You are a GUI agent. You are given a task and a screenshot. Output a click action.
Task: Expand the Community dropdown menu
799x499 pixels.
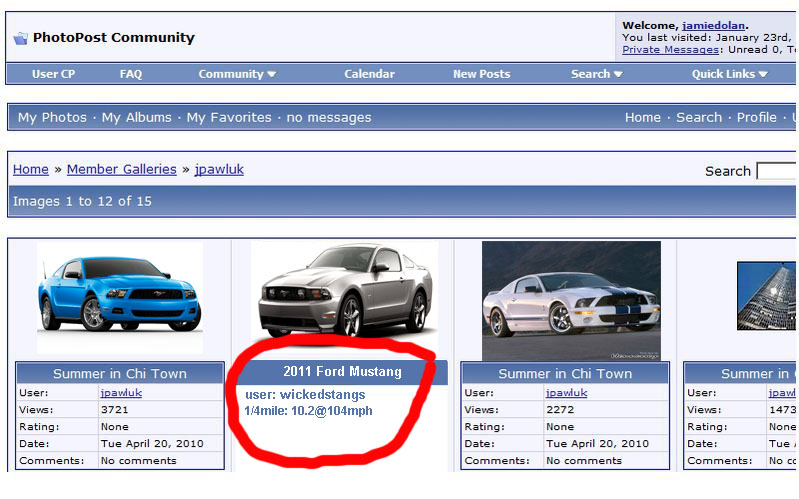[237, 74]
